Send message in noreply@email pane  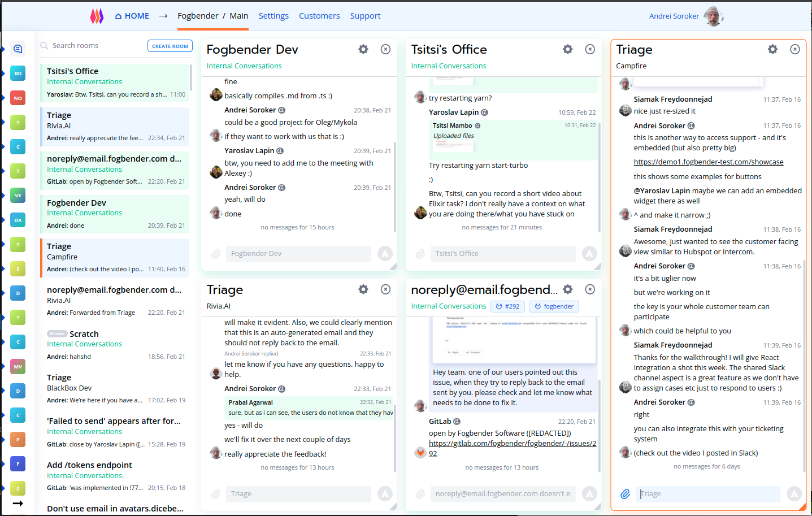click(589, 494)
